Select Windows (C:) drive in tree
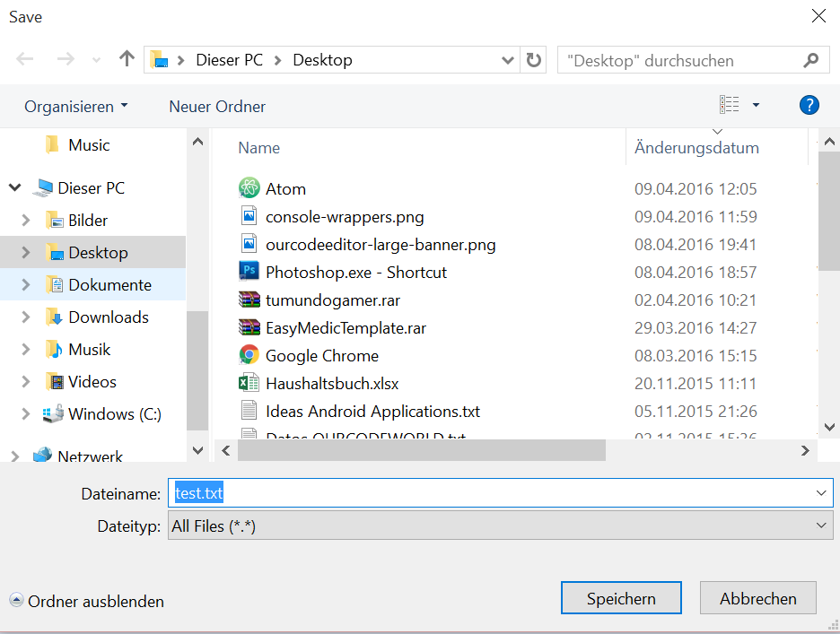Viewport: 840px width, 634px height. tap(115, 414)
